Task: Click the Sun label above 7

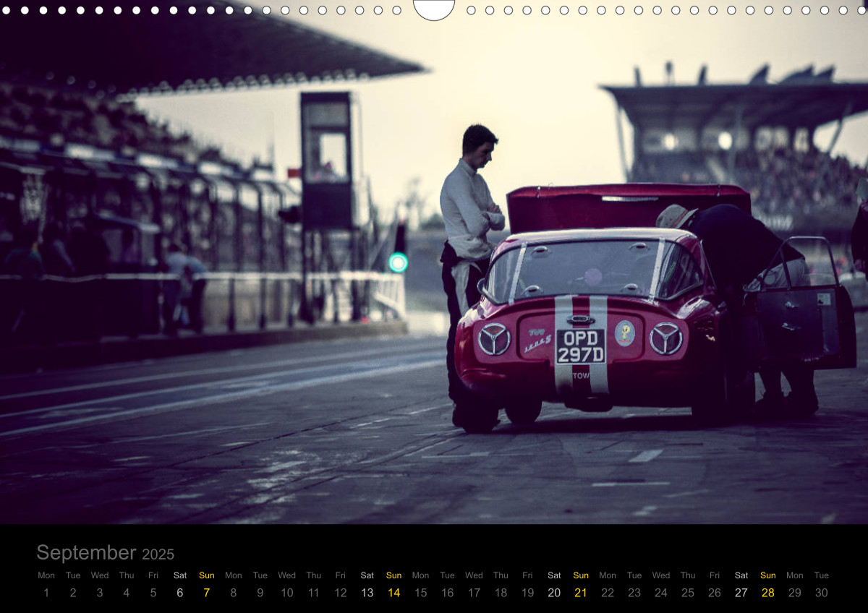Action: click(x=207, y=575)
